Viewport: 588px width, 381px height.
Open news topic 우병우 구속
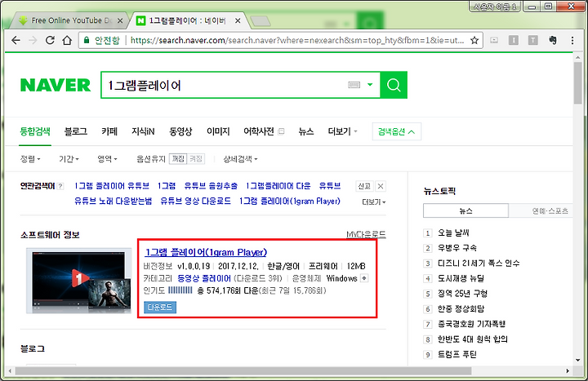(457, 248)
